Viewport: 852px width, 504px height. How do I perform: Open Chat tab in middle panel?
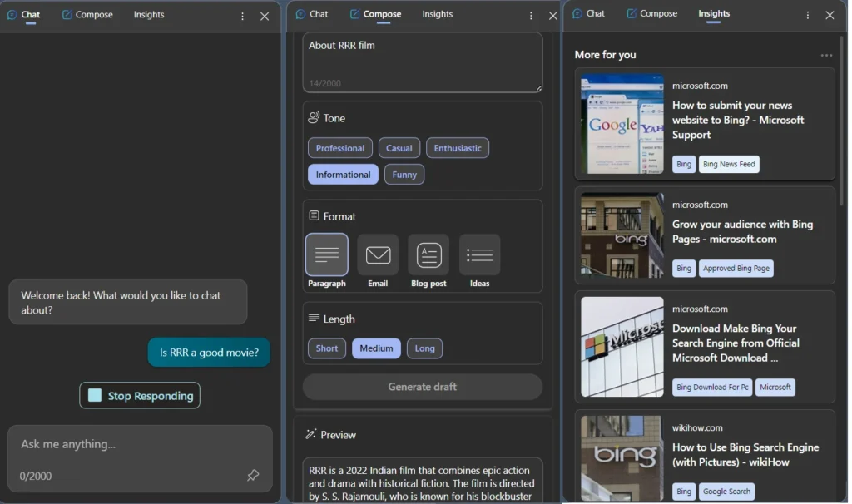click(312, 14)
